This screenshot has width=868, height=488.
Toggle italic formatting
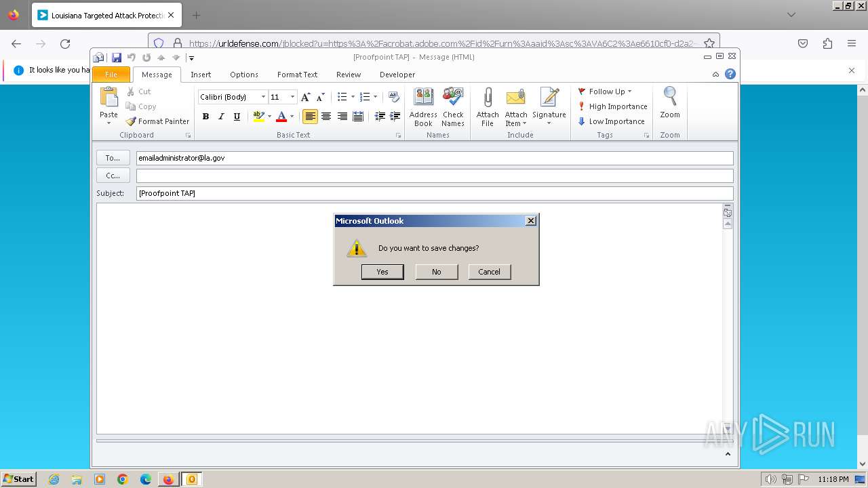[221, 117]
